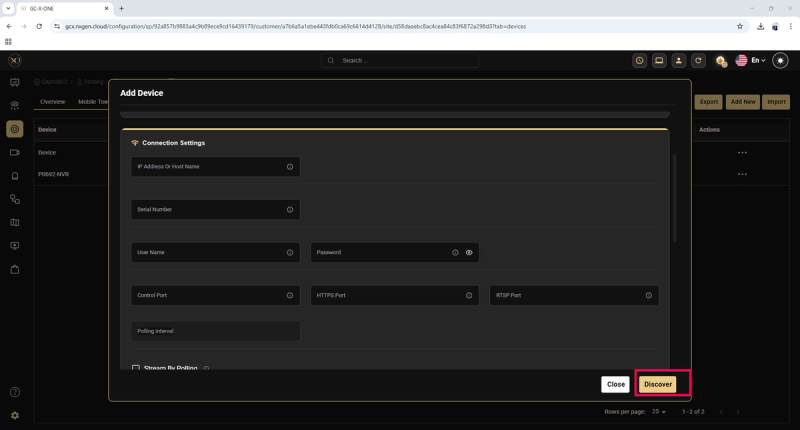Screen dimensions: 800x430
Task: Open the settings gear in sidebar
Action: click(15, 416)
